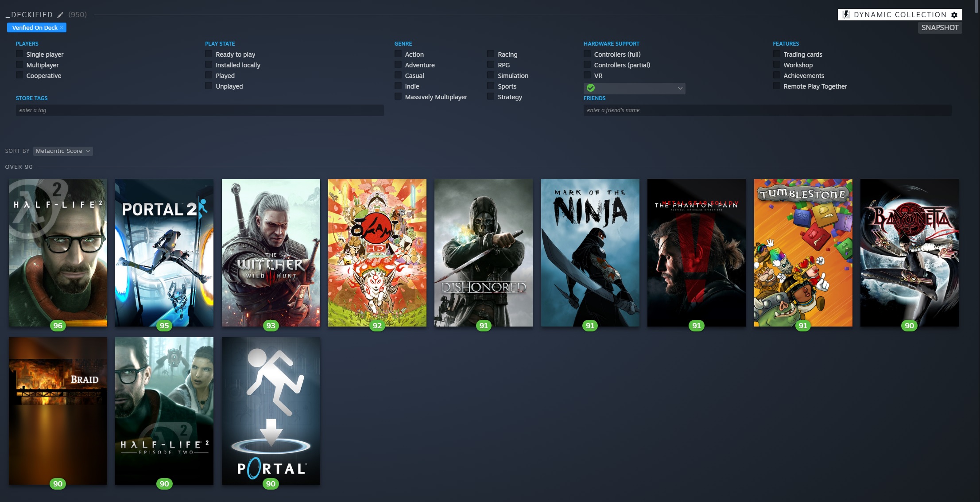Click the pencil edit icon beside _DECKIFIED
Viewport: 980px width, 502px height.
click(x=60, y=15)
